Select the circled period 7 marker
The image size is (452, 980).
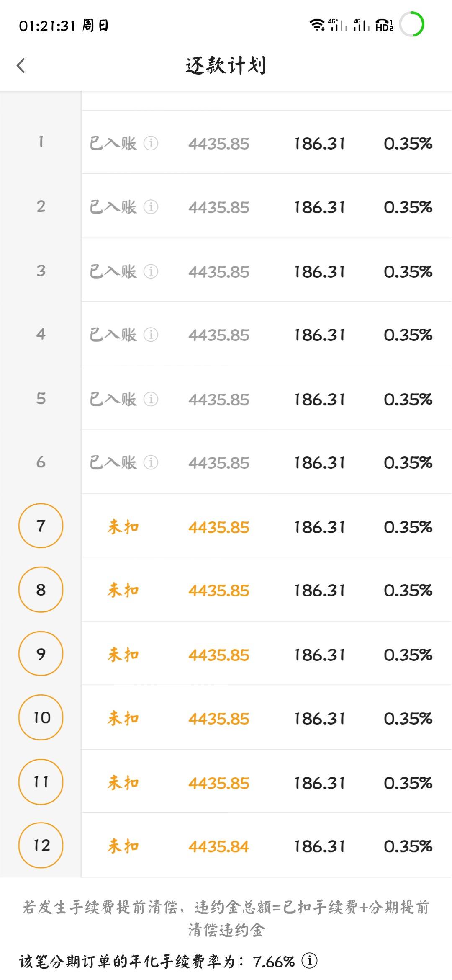pos(41,526)
